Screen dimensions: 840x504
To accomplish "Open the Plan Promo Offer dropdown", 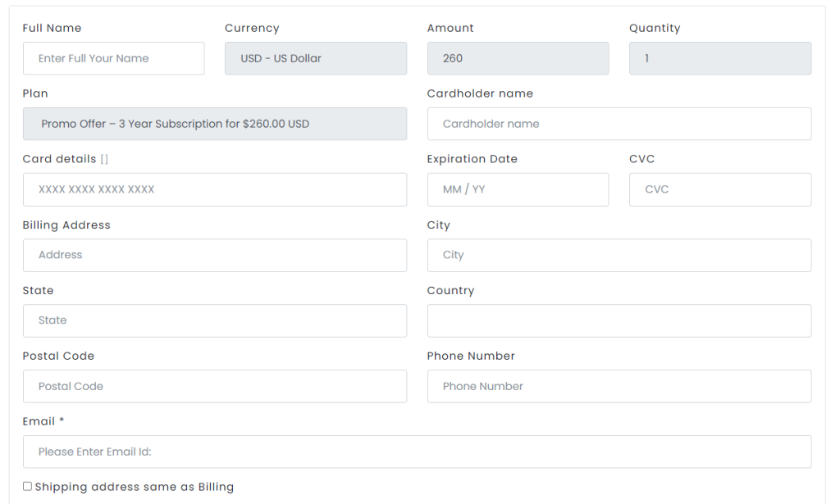I will pyautogui.click(x=214, y=124).
